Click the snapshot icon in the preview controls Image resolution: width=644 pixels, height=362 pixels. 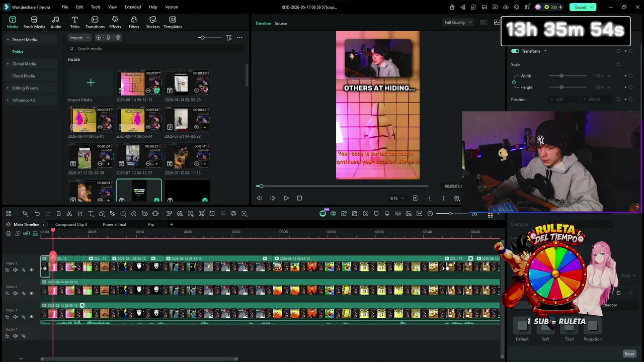coord(415,198)
